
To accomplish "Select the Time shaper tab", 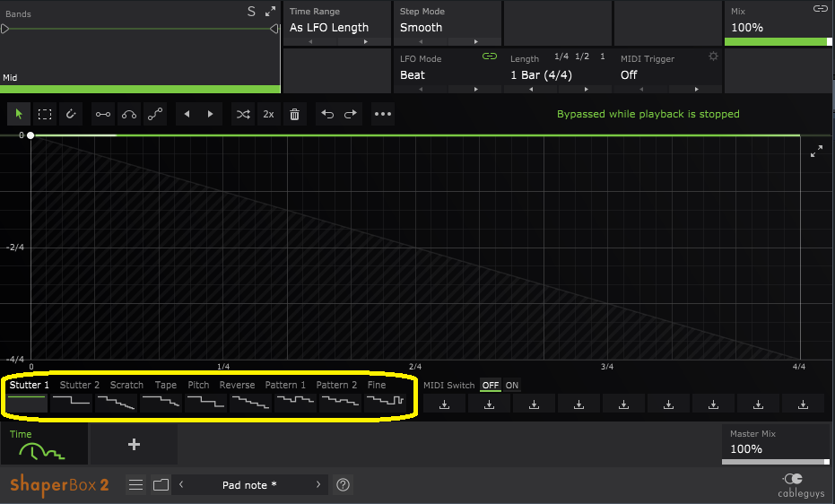I will [44, 445].
